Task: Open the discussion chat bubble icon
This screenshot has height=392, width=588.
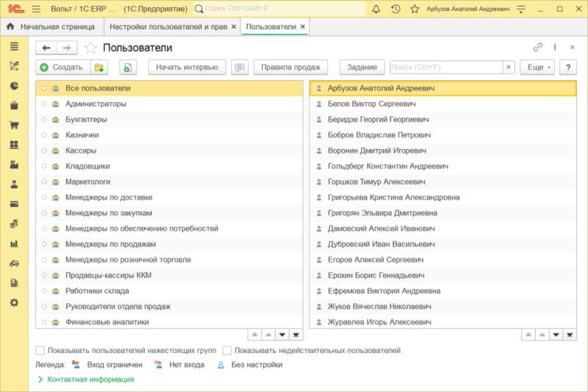Action: 239,67
